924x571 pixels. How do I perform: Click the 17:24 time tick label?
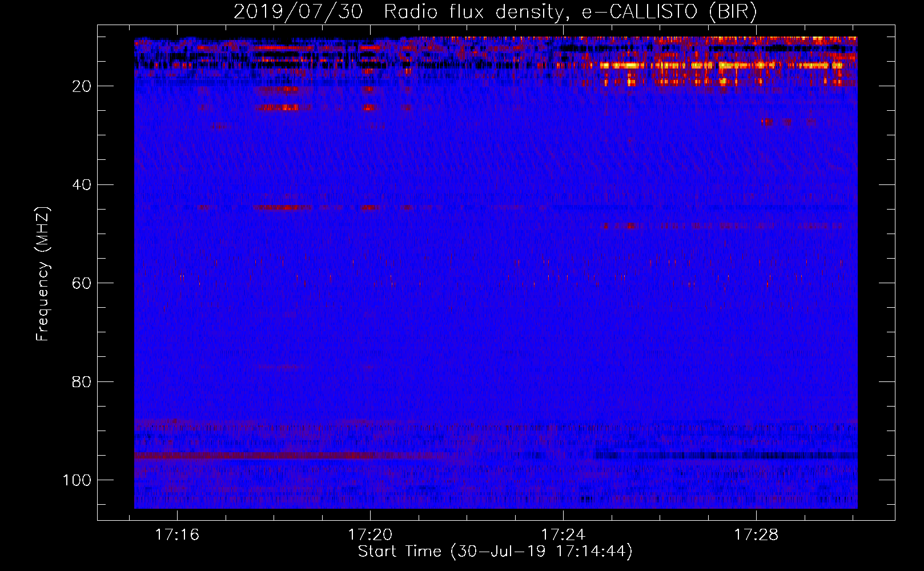pos(563,535)
